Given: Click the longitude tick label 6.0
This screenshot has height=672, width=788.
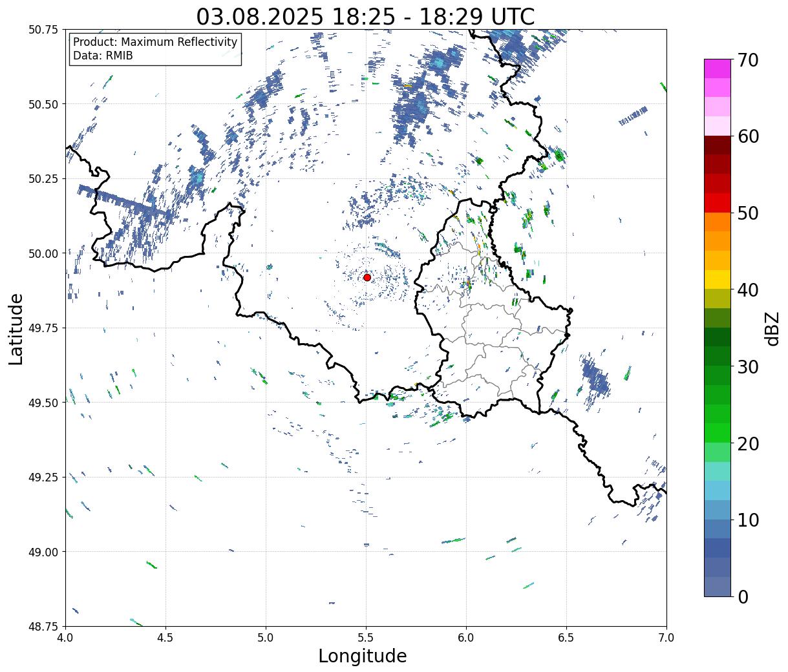Looking at the screenshot, I should (x=466, y=638).
